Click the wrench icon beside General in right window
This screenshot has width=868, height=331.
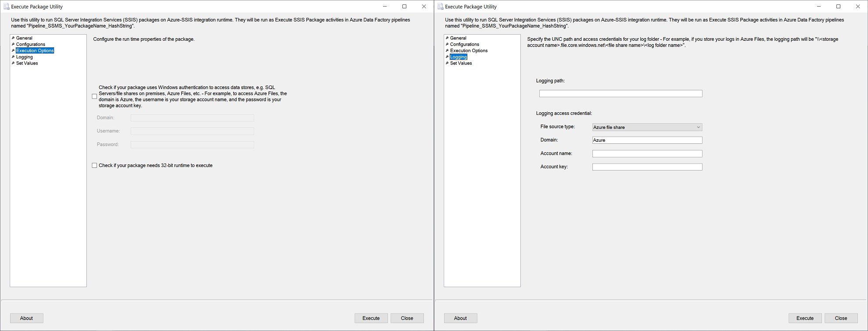(447, 38)
